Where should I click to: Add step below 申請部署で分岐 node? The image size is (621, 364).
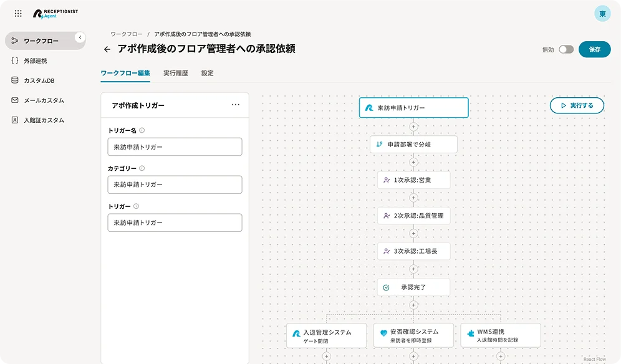tap(413, 163)
